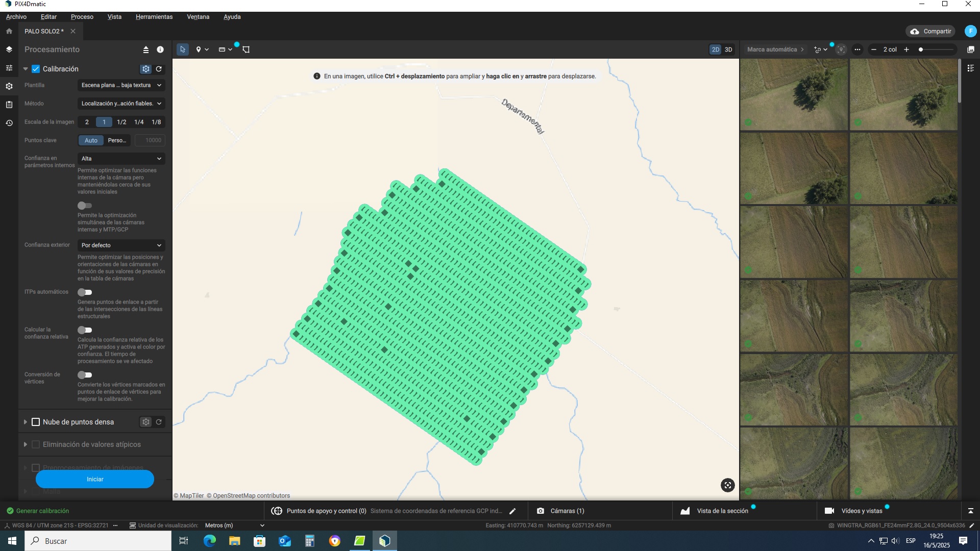The height and width of the screenshot is (551, 980).
Task: Reset Calibración with the refresh icon
Action: tap(159, 69)
